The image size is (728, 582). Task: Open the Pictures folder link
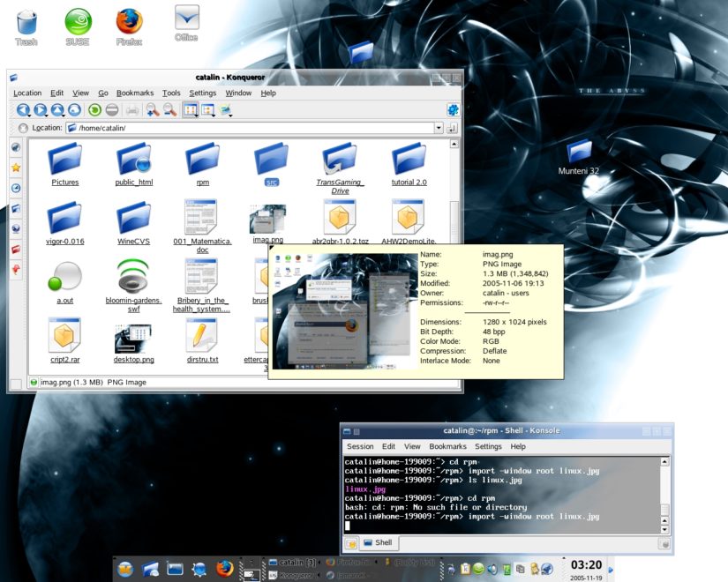(x=65, y=164)
